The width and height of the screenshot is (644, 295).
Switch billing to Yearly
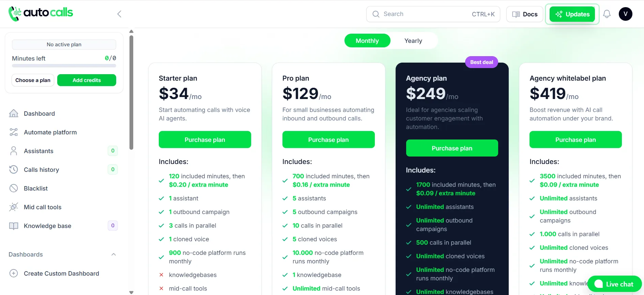(x=413, y=41)
